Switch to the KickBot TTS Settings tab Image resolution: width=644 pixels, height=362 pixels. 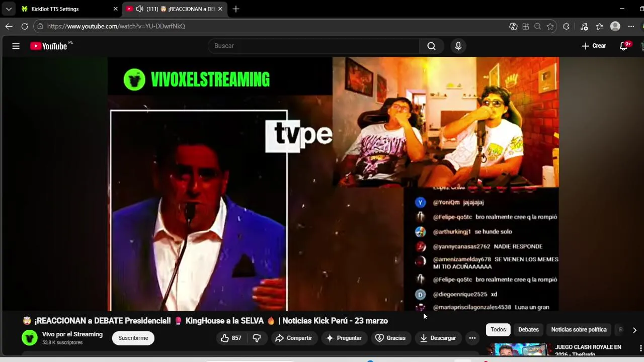tap(69, 9)
